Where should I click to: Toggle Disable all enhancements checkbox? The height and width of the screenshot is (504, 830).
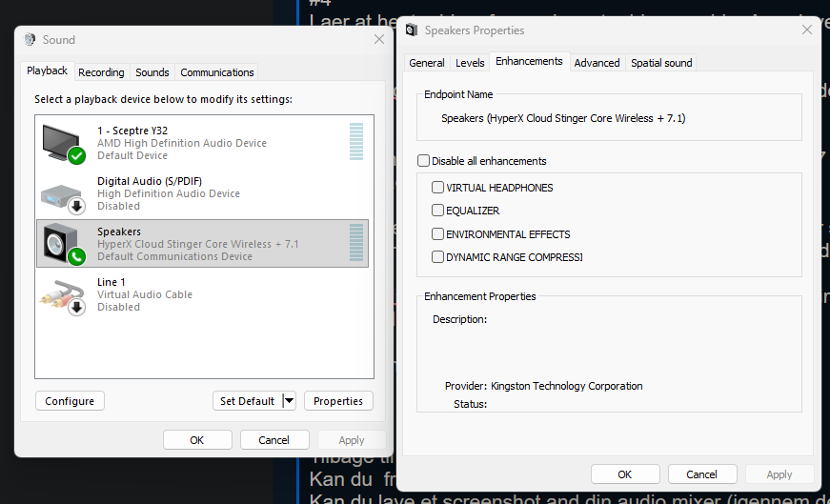pos(423,161)
